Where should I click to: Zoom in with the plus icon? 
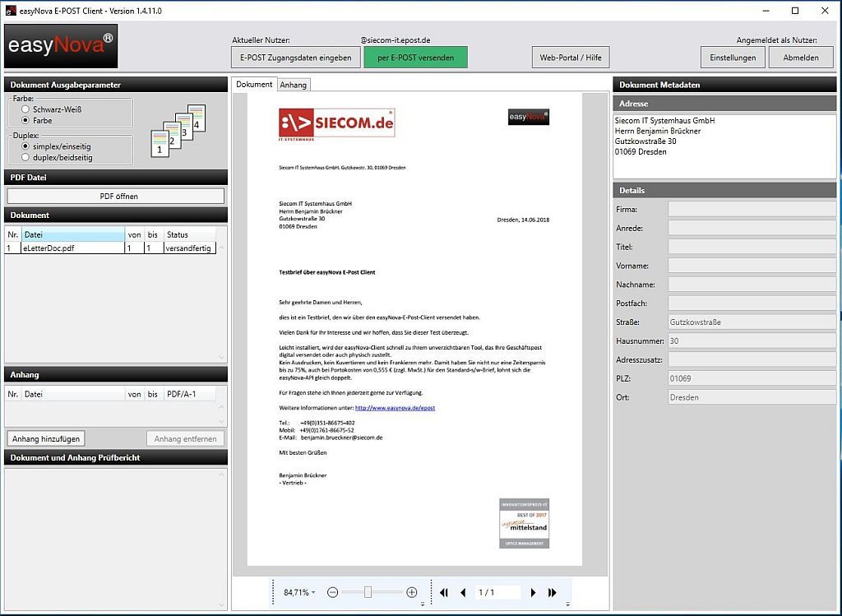pos(412,592)
